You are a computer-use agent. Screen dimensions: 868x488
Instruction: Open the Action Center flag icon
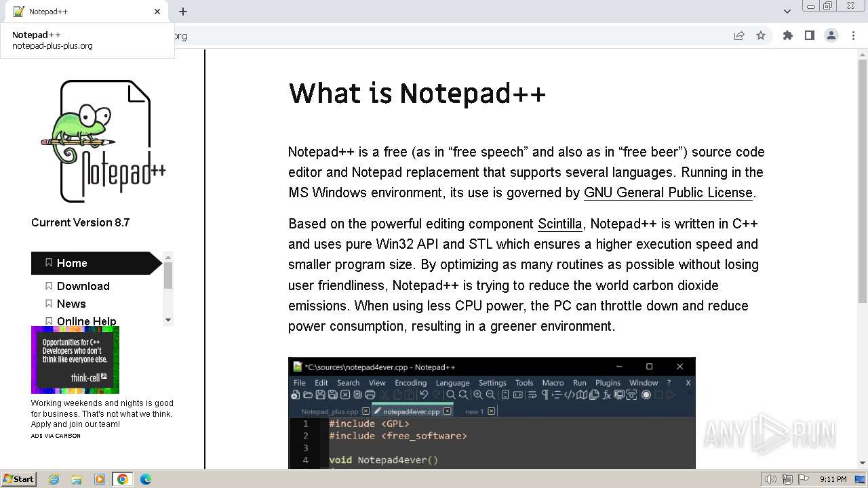(803, 479)
